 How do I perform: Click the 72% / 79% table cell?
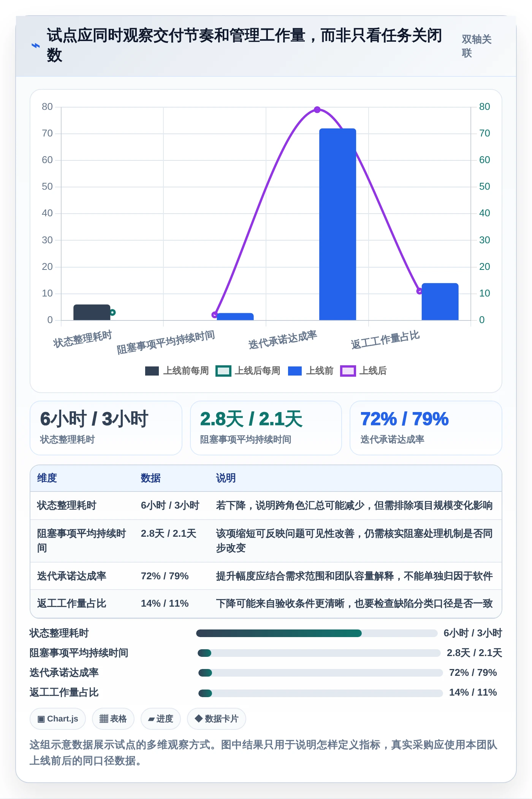pos(165,576)
